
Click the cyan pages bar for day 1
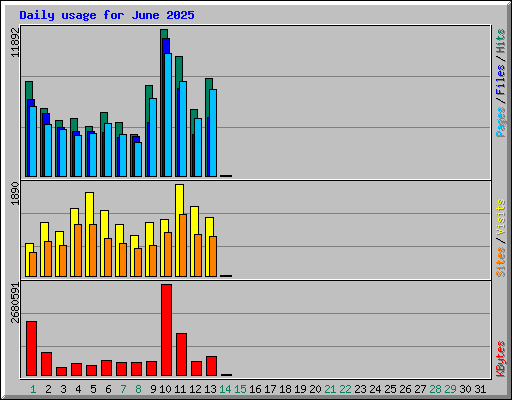coord(33,141)
